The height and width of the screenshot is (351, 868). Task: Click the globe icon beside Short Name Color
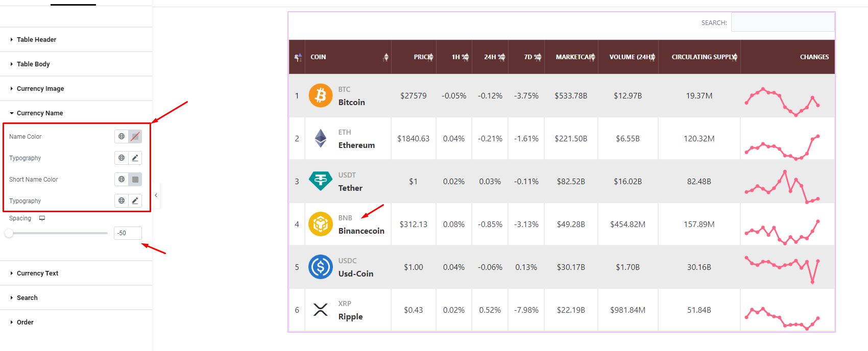[x=121, y=179]
